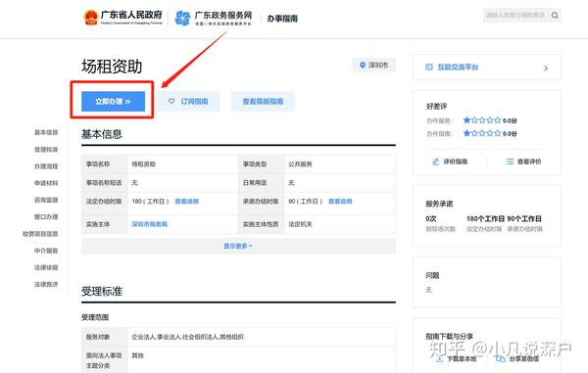Click the 受理标准 section heading

tap(102, 292)
